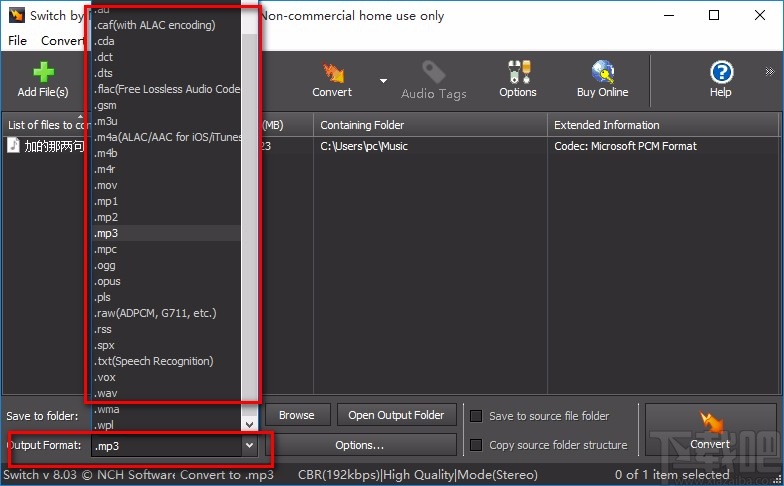Select .opus output format

click(166, 281)
